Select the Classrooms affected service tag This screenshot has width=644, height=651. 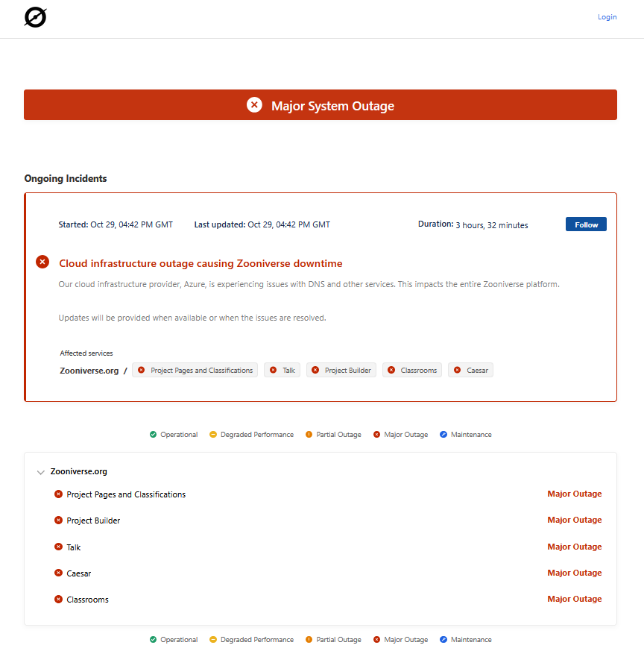(x=412, y=370)
